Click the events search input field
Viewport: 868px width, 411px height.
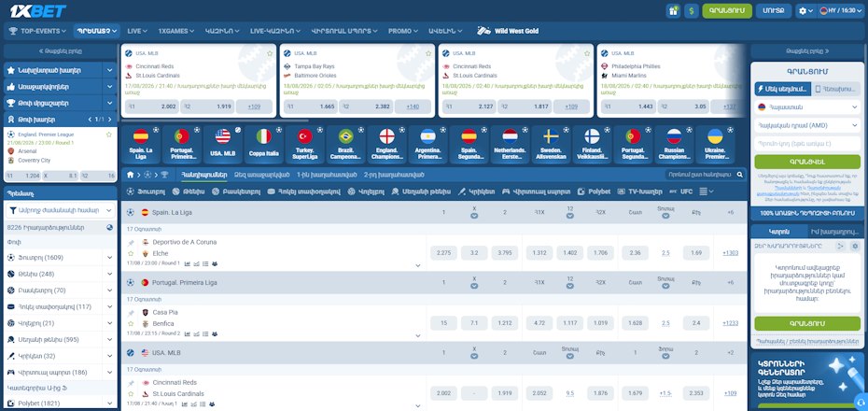pos(700,175)
